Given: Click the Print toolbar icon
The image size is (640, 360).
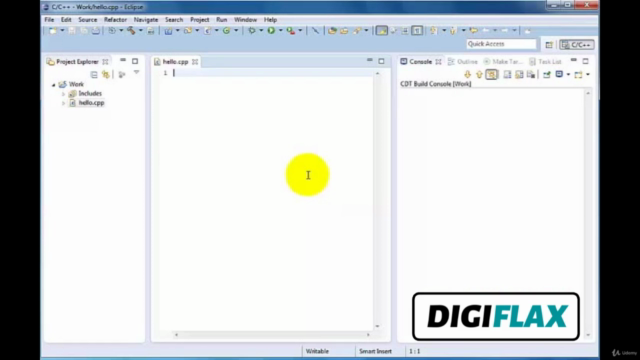Looking at the screenshot, I should coord(96,31).
